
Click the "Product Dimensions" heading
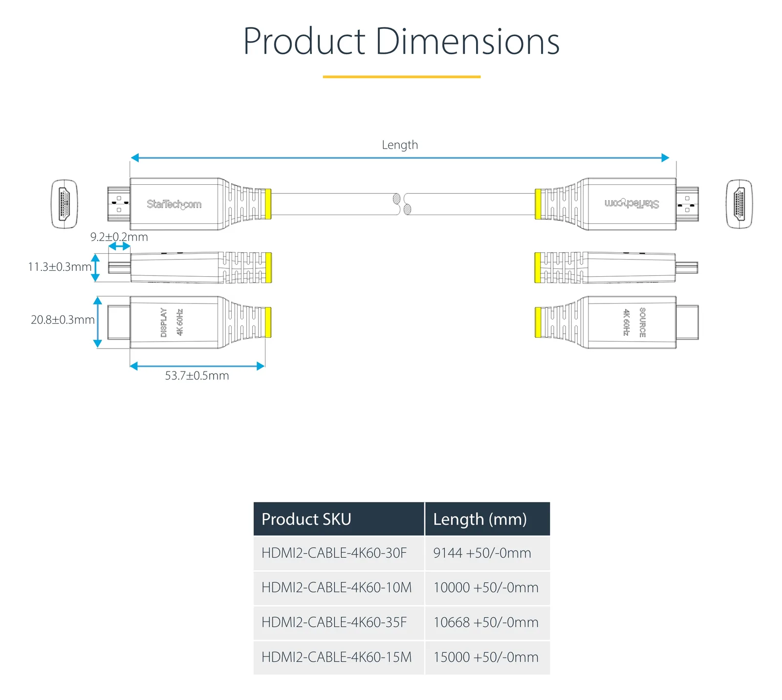(401, 41)
